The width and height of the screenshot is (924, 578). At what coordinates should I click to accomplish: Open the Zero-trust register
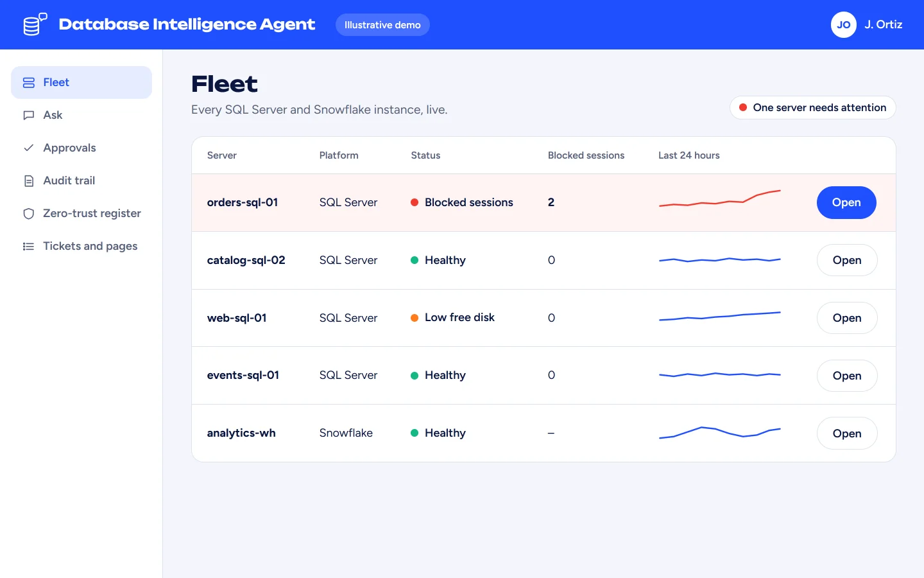click(81, 213)
